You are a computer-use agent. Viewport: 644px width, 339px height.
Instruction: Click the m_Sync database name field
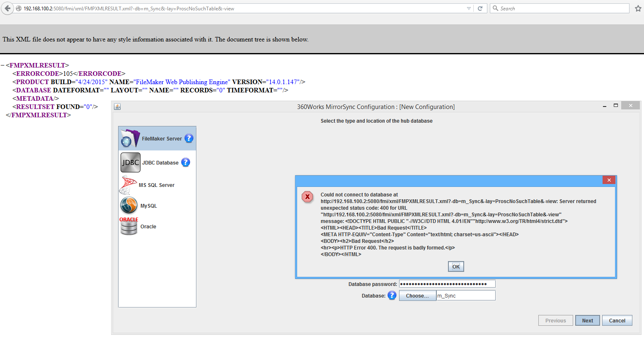coord(466,295)
